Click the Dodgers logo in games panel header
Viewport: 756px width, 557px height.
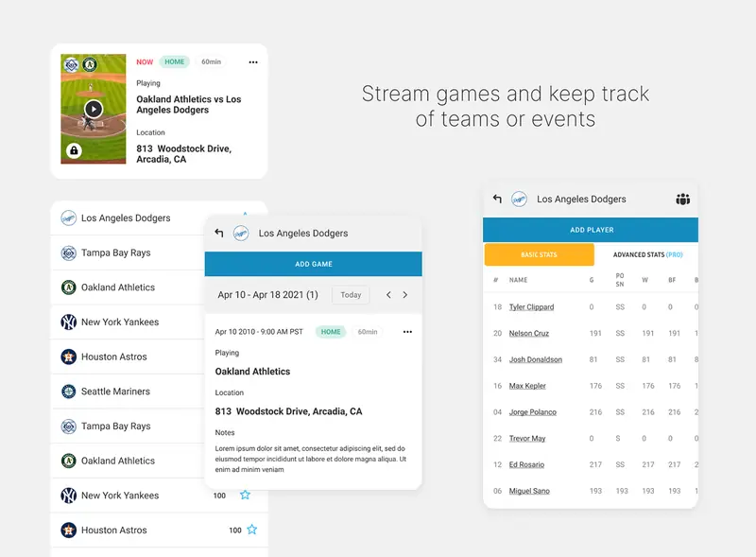(241, 234)
